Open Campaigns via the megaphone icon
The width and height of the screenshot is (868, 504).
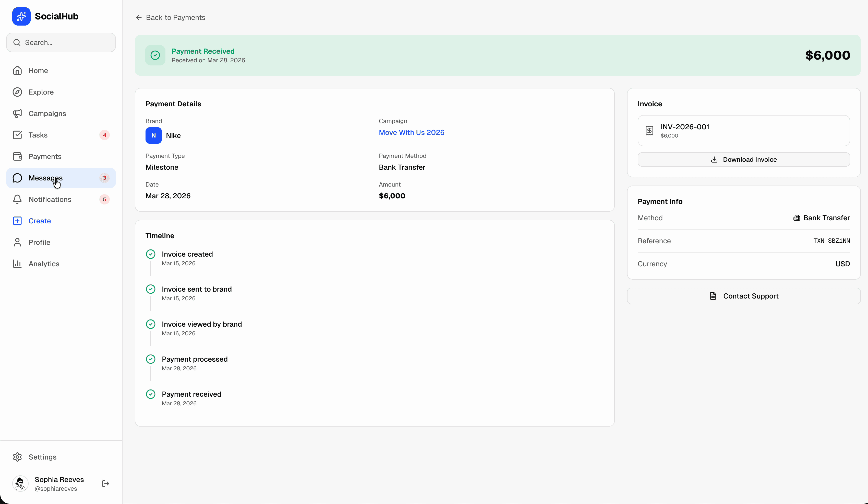point(18,113)
